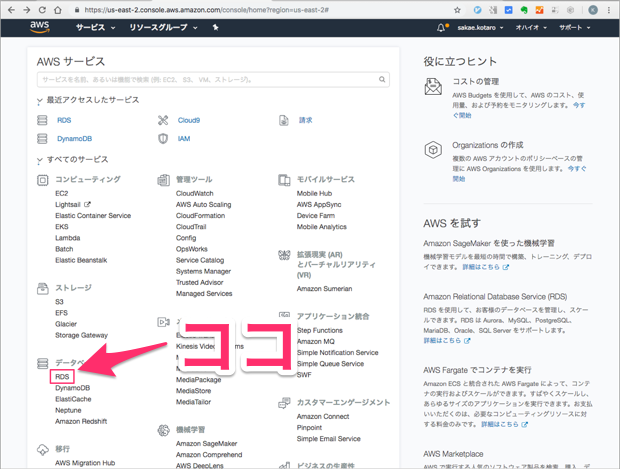Click the browser address bar
The width and height of the screenshot is (620, 469).
click(259, 10)
